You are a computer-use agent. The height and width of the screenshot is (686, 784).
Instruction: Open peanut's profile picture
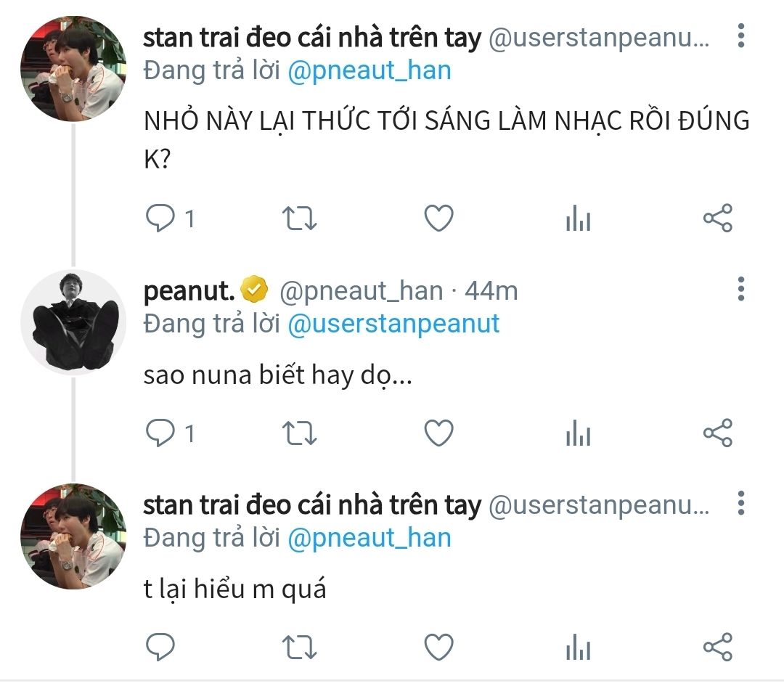coord(73,322)
